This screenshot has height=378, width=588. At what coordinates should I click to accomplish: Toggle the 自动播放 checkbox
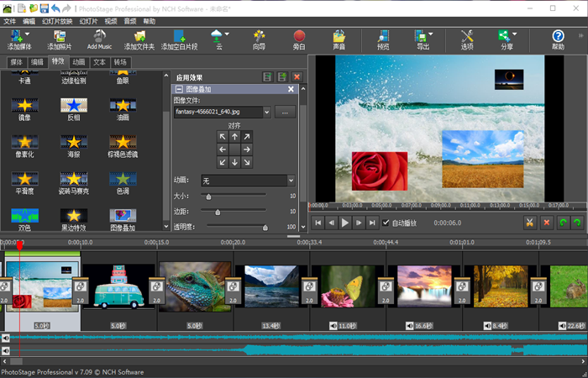(386, 223)
